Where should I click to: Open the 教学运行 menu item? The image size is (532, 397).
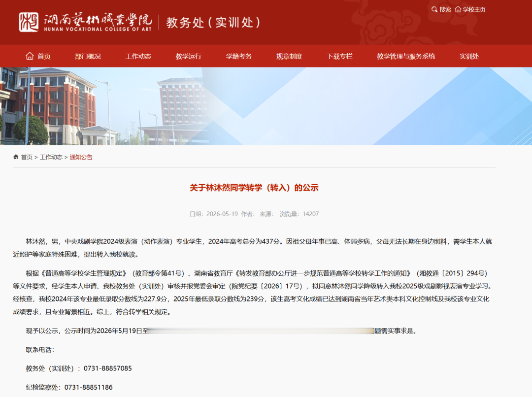coord(188,56)
